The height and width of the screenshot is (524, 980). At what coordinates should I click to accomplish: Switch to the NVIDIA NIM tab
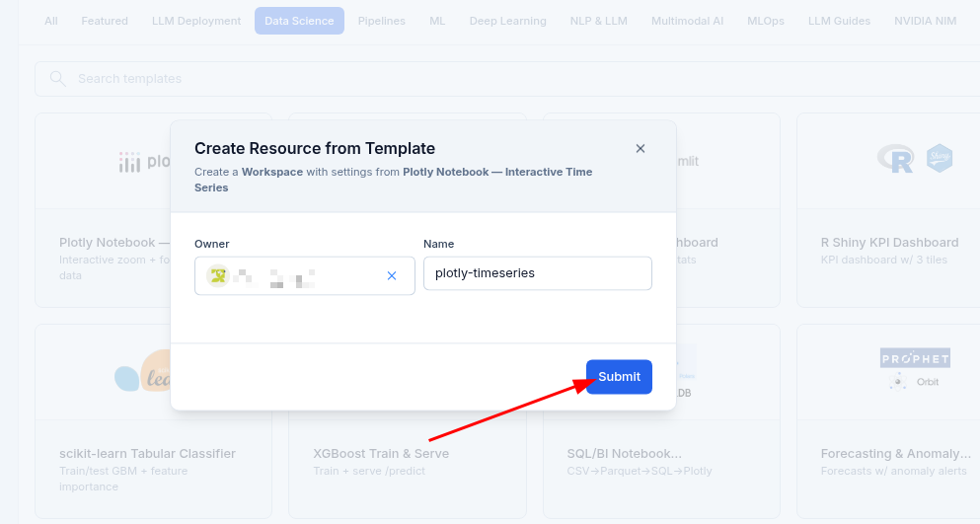pos(926,21)
